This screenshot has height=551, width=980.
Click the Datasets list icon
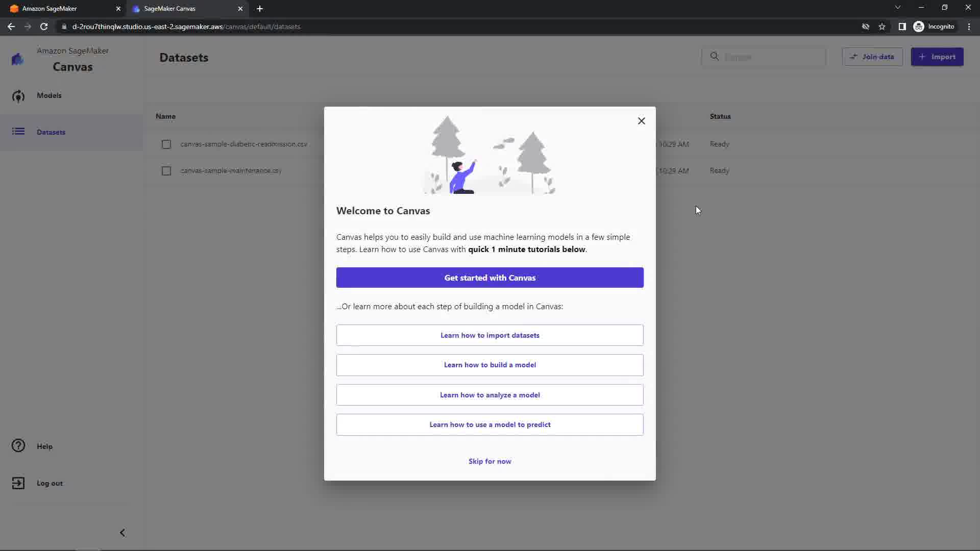coord(18,132)
